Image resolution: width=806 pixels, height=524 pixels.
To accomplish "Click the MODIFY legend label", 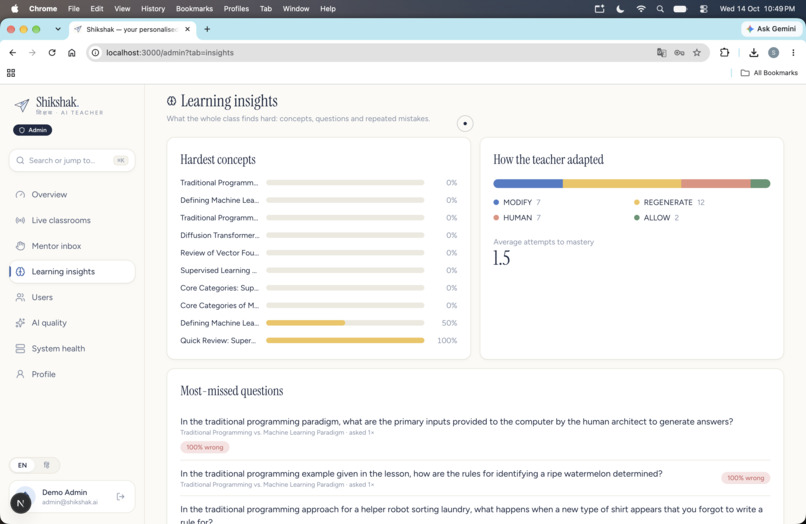I will pos(517,202).
